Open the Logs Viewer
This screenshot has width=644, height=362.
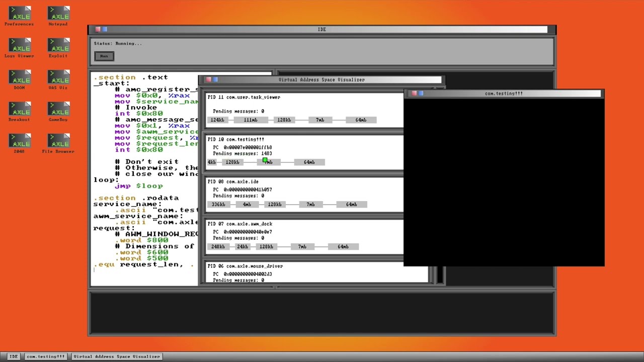19,46
